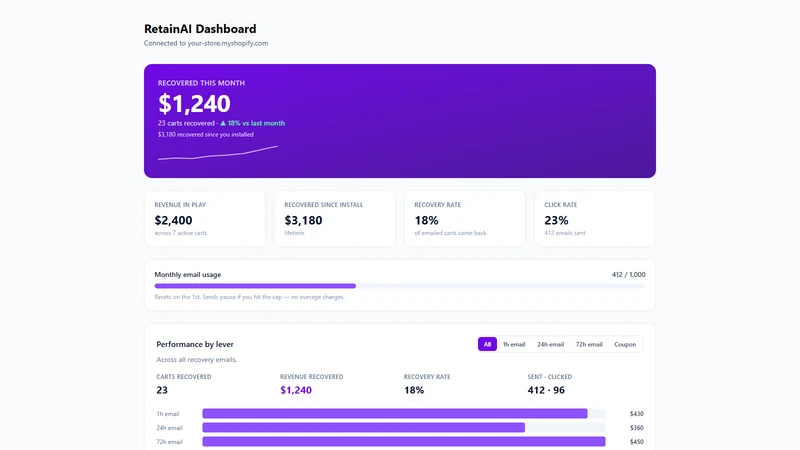Click the $360 amount for 24h email
Viewport: 800px width, 450px height.
point(637,428)
